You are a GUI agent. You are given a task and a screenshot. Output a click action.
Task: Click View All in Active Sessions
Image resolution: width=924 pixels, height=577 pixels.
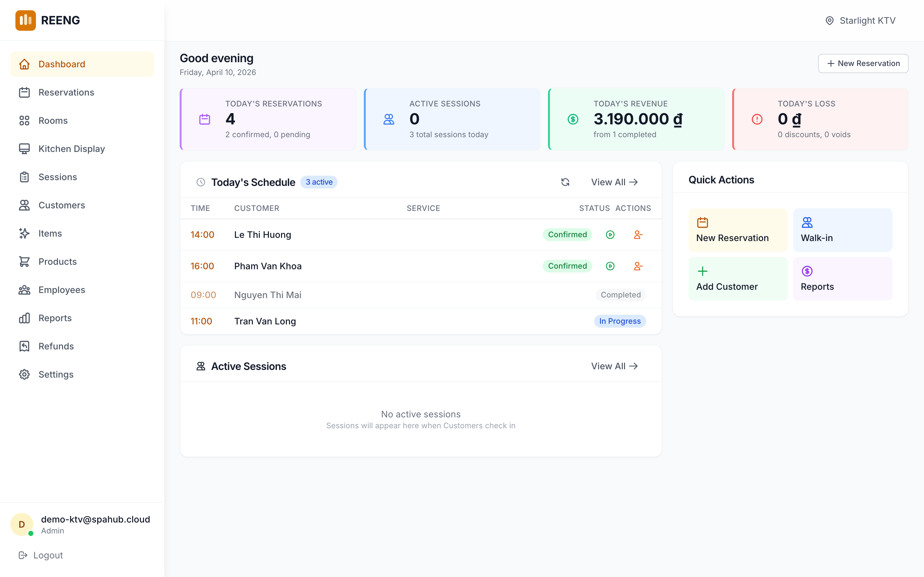tap(614, 366)
